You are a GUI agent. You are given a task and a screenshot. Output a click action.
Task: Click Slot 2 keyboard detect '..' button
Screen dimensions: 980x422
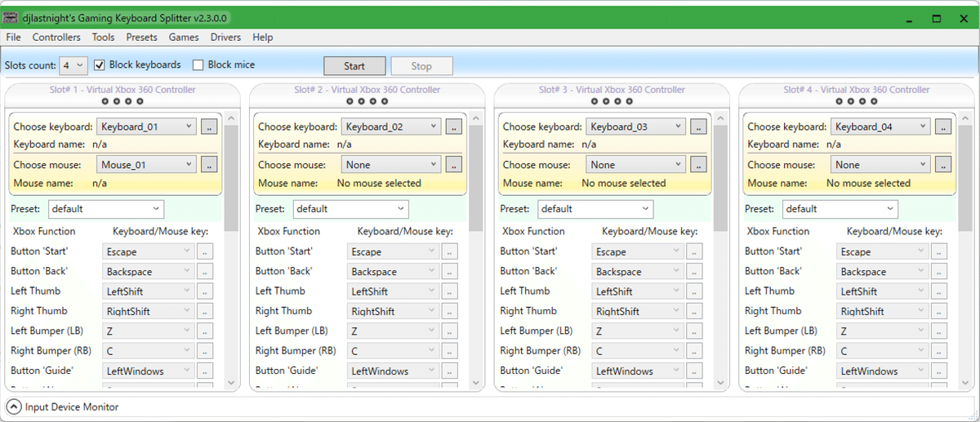[453, 127]
